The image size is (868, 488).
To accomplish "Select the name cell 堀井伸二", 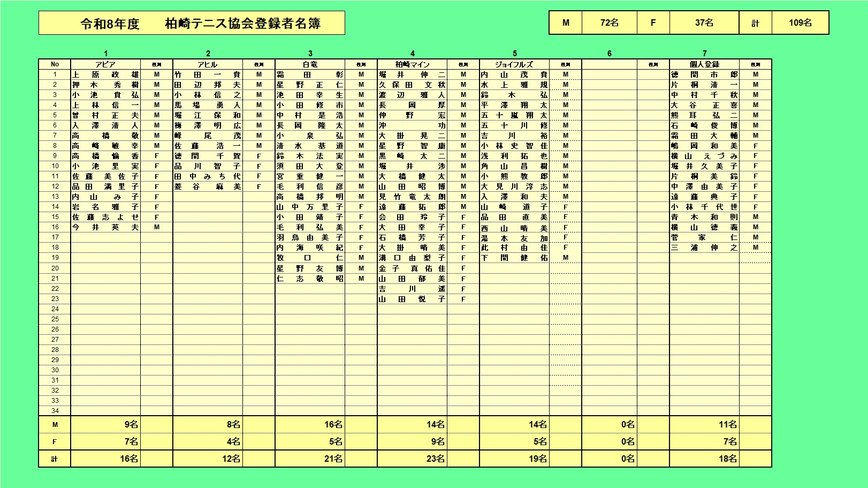I will [412, 74].
